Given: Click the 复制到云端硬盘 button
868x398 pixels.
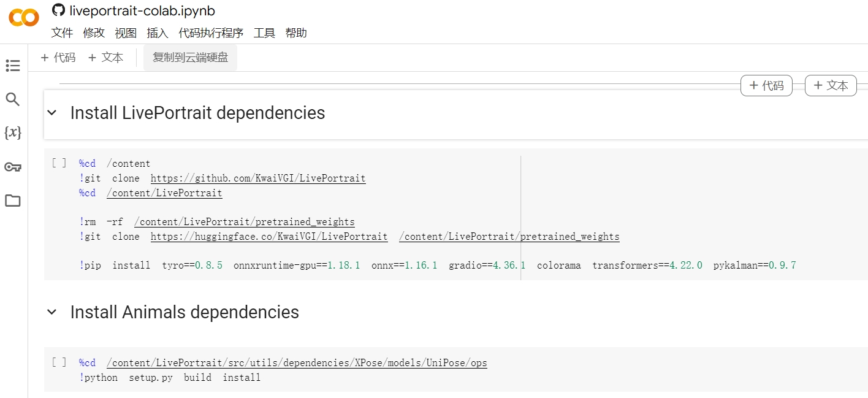Looking at the screenshot, I should click(x=190, y=58).
